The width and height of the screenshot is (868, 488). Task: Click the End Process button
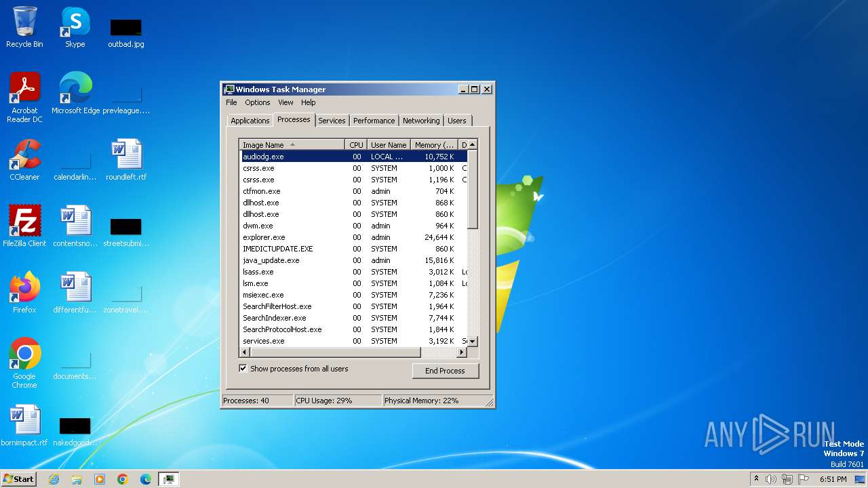tap(445, 371)
